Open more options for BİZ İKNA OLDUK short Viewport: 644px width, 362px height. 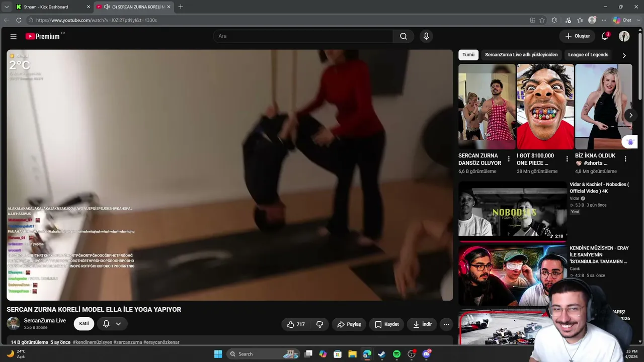pyautogui.click(x=625, y=159)
